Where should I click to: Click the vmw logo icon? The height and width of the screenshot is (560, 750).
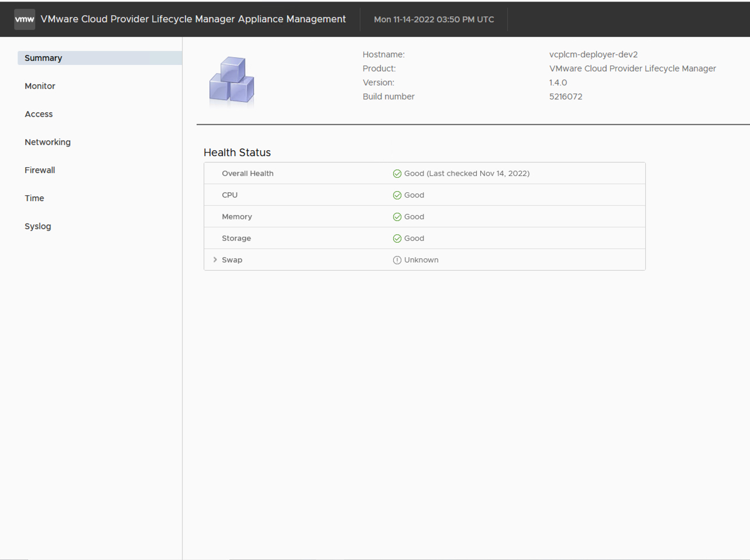pos(25,19)
